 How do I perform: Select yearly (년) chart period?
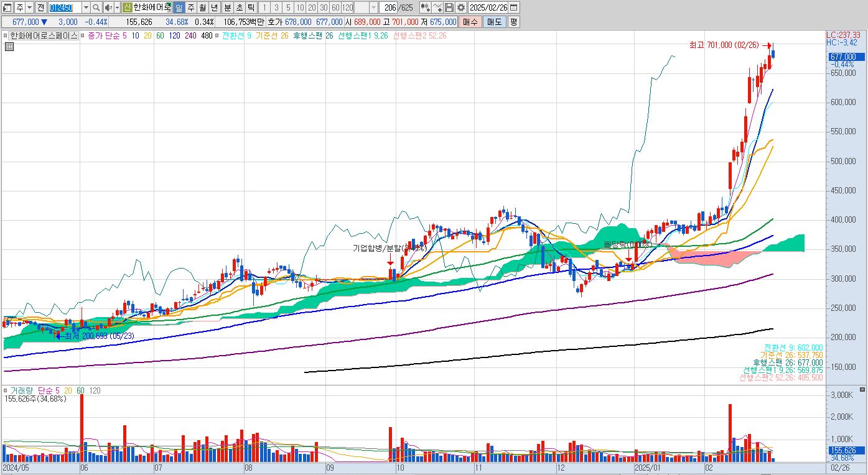tap(215, 7)
